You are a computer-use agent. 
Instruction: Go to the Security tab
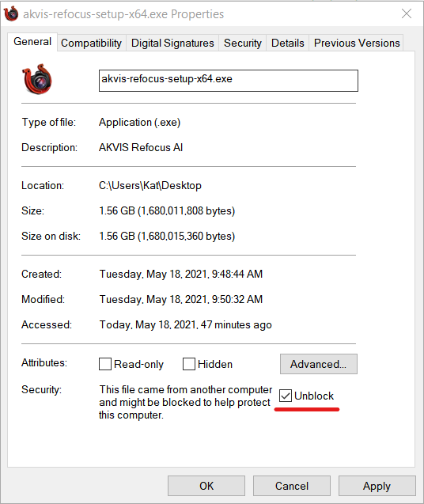tap(243, 43)
